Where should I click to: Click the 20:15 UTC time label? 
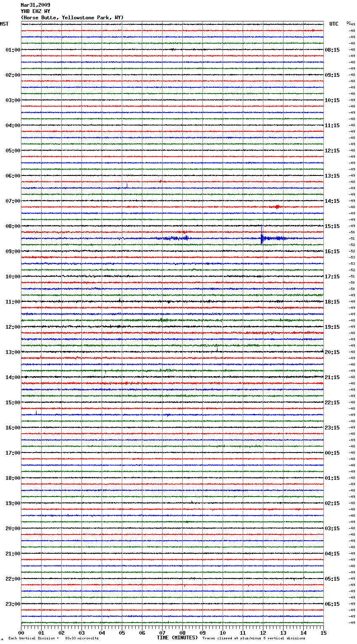[x=332, y=352]
